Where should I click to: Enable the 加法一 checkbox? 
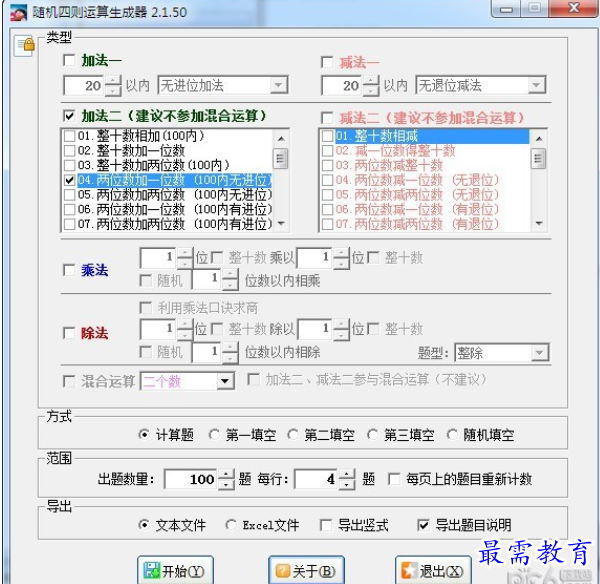coord(69,60)
